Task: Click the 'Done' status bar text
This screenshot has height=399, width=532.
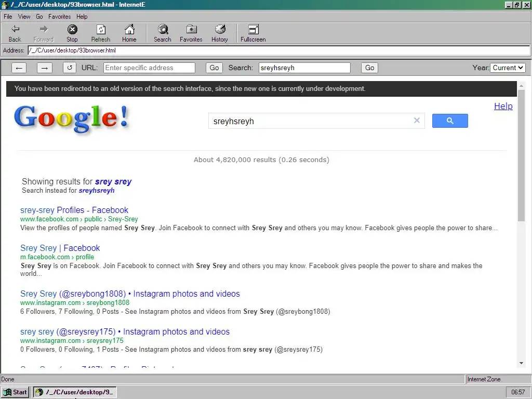Action: pyautogui.click(x=7, y=379)
